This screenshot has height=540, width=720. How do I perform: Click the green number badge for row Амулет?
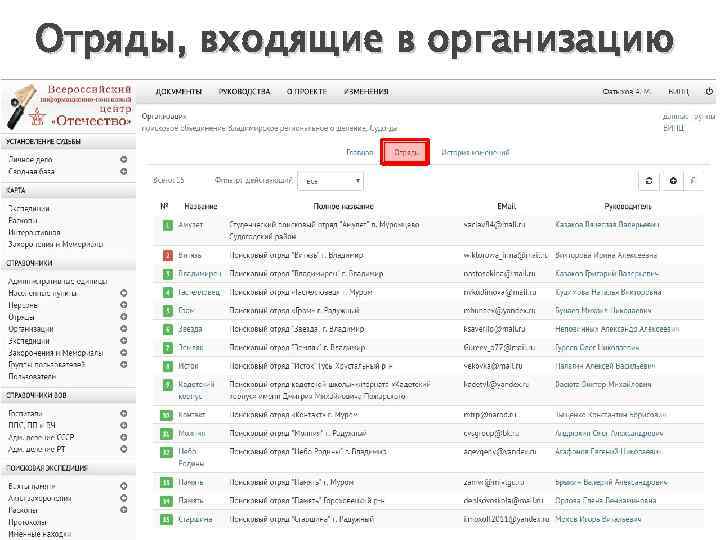click(168, 225)
